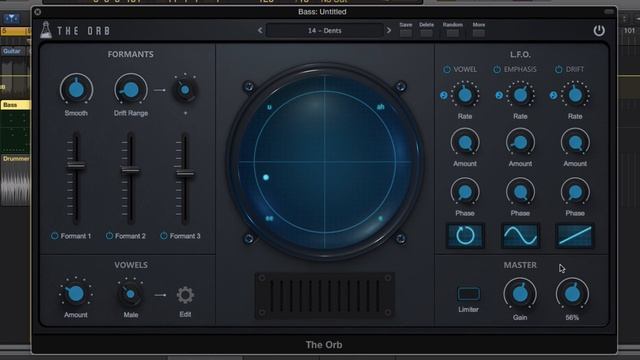Click the plugin power bypass icon
Image resolution: width=640 pixels, height=360 pixels.
pyautogui.click(x=599, y=31)
